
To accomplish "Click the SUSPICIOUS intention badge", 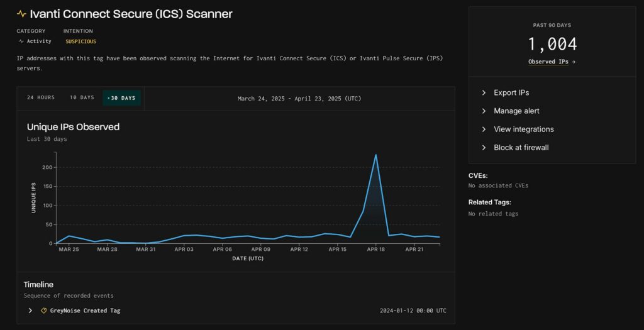I will tap(80, 41).
